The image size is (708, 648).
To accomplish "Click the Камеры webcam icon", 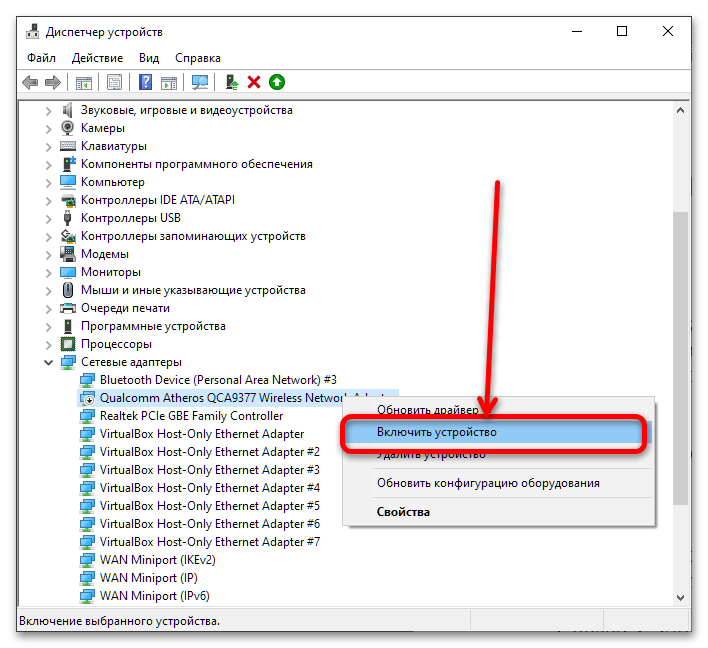I will pyautogui.click(x=68, y=128).
